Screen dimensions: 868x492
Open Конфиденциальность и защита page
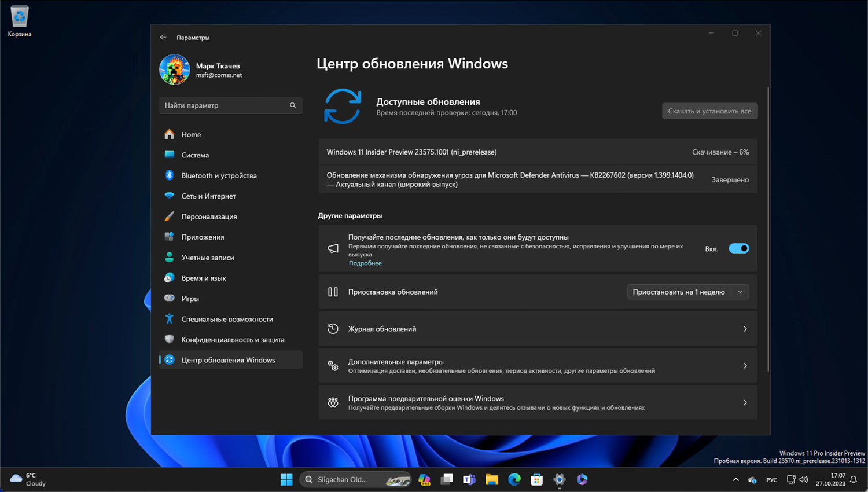point(233,339)
